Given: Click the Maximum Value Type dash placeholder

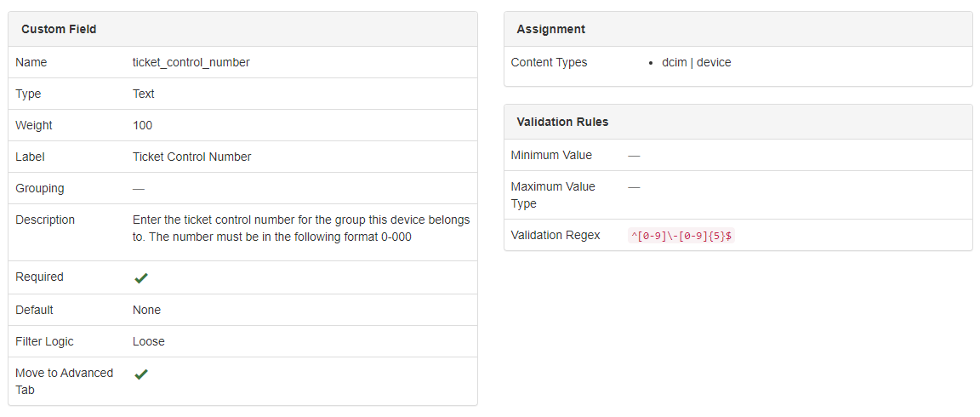Looking at the screenshot, I should pos(634,186).
